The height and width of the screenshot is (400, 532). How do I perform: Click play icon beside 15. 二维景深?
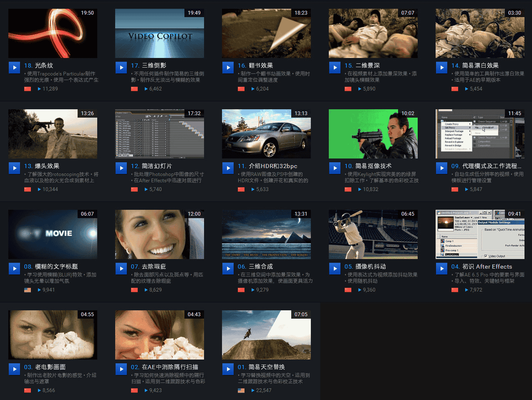pyautogui.click(x=335, y=67)
